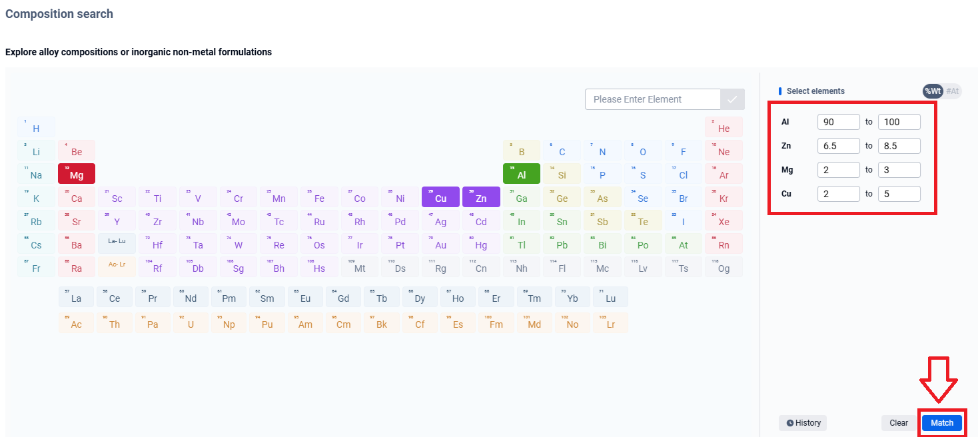Expand the Ac-Lr actinide group tile
Image resolution: width=980 pixels, height=437 pixels.
[x=117, y=266]
